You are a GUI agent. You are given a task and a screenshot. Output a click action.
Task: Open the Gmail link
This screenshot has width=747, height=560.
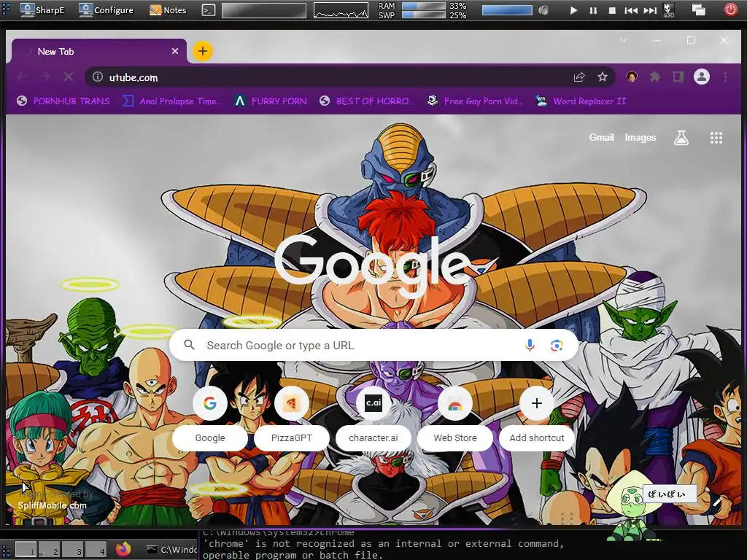click(601, 138)
